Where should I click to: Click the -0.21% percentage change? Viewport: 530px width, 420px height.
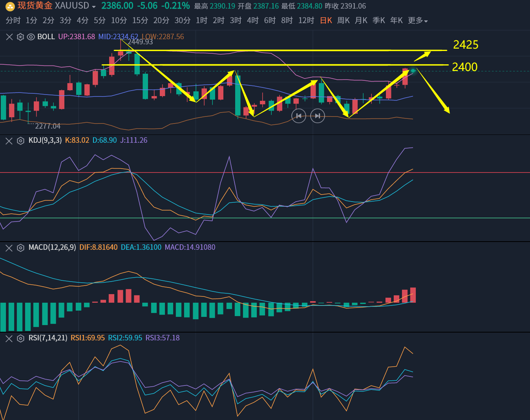click(x=175, y=6)
